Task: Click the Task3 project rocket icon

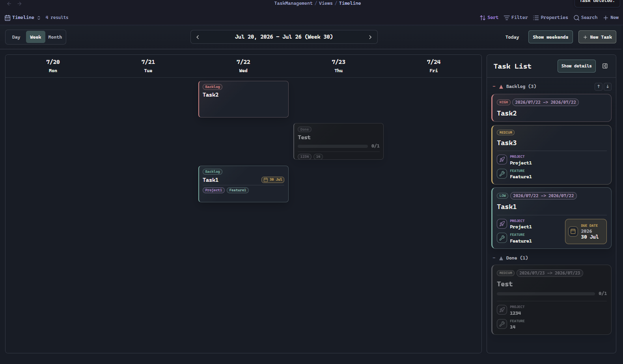Action: coord(502,160)
